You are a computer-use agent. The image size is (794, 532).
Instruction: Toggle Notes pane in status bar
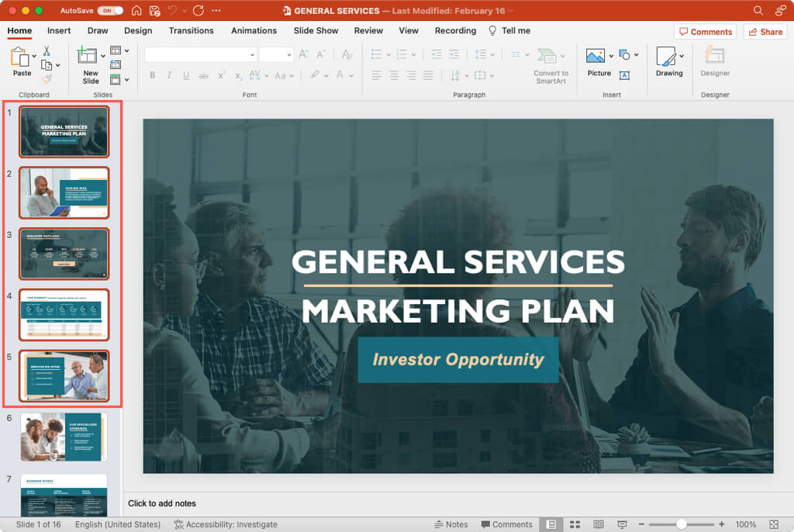[x=451, y=525]
